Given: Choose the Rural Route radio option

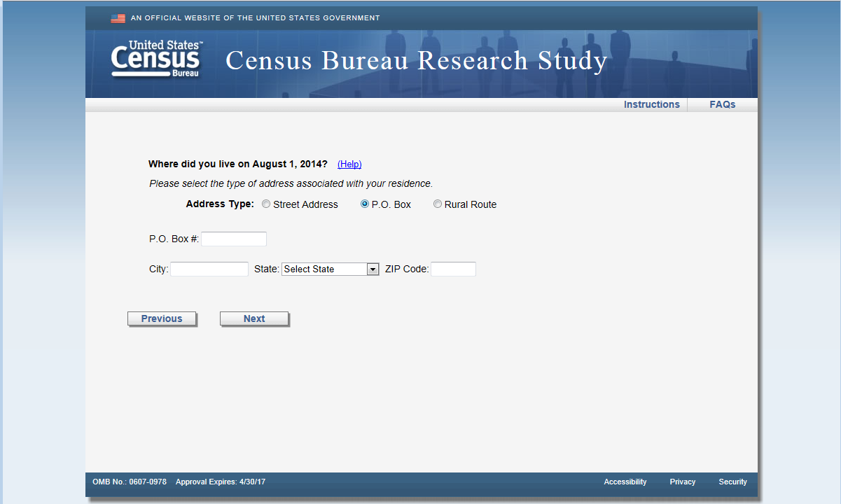Looking at the screenshot, I should point(438,204).
